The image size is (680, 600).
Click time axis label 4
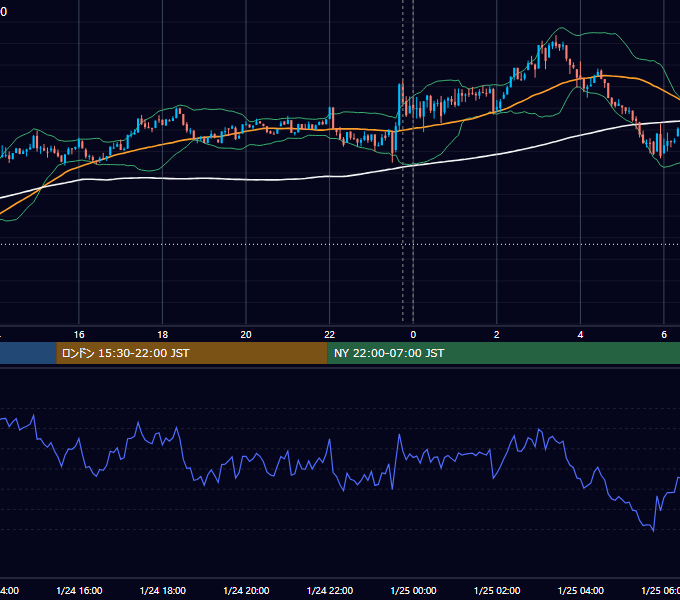tap(580, 335)
